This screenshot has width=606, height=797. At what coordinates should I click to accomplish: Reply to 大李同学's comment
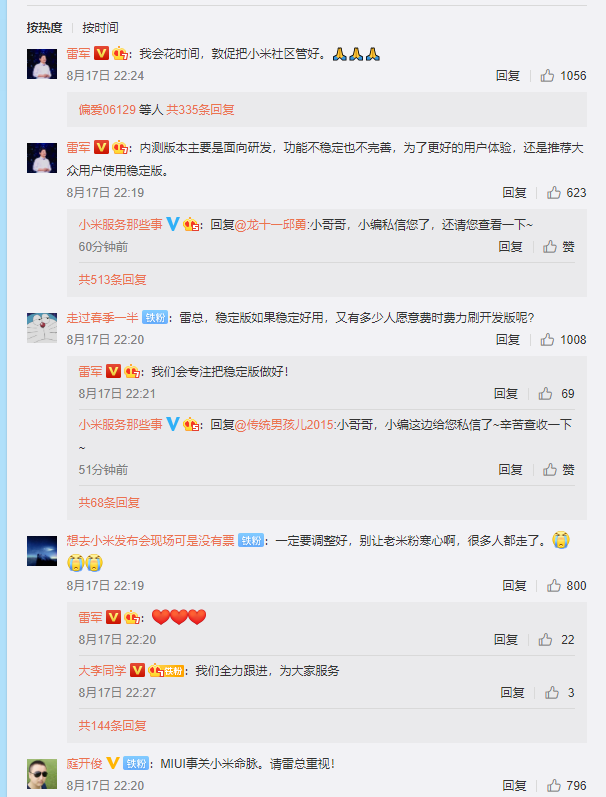click(512, 692)
